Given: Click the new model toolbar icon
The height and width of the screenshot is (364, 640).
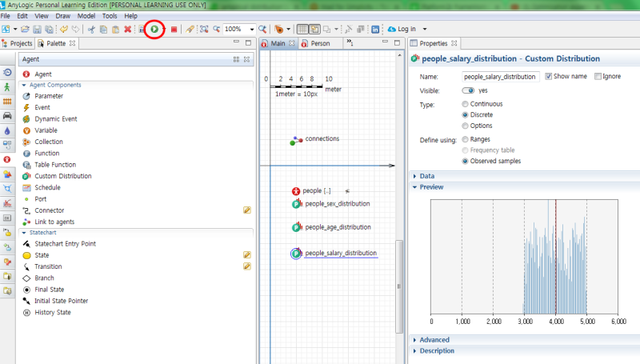Looking at the screenshot, I should 6,29.
